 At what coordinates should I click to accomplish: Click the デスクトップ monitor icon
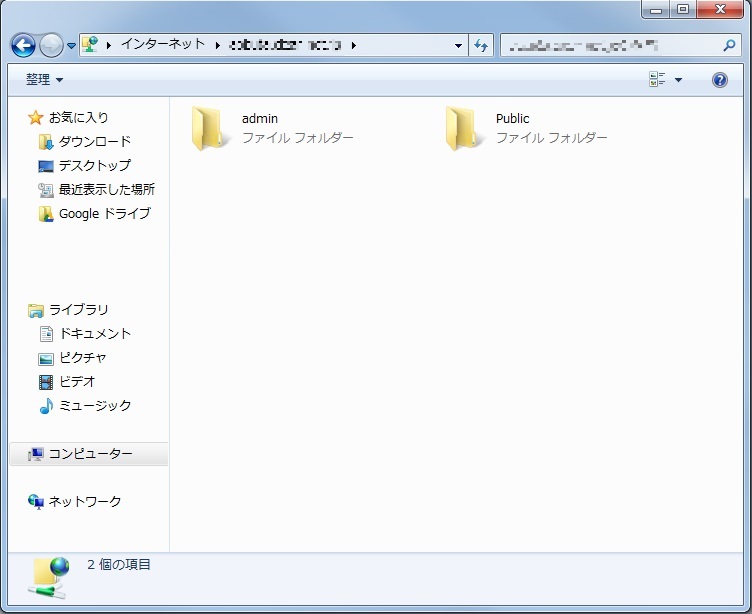click(x=46, y=166)
